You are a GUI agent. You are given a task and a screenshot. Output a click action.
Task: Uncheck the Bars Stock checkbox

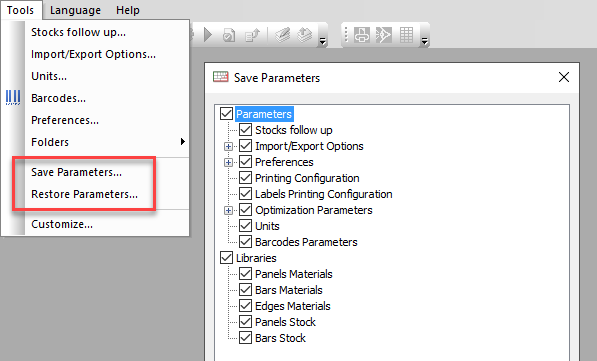(246, 337)
